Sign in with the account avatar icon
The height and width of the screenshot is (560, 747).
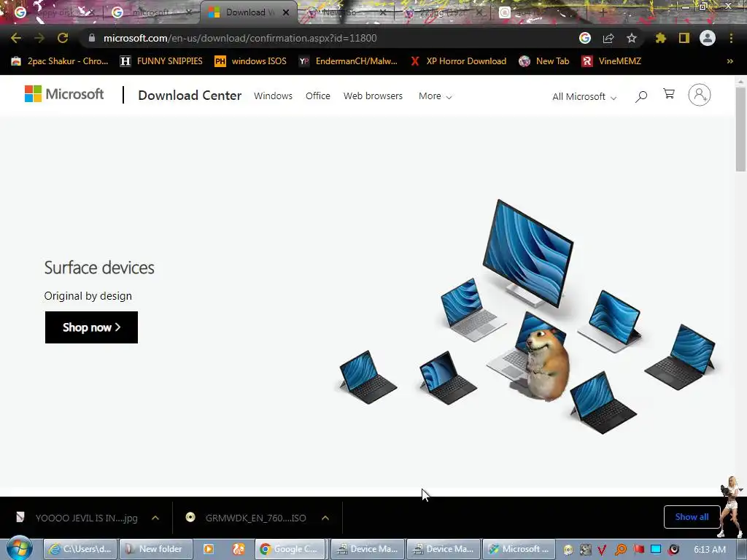point(700,95)
